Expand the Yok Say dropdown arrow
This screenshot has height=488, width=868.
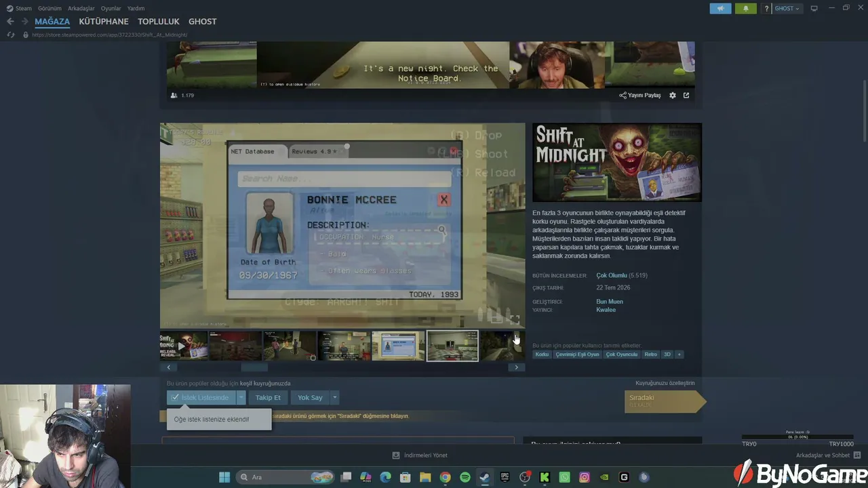point(334,398)
